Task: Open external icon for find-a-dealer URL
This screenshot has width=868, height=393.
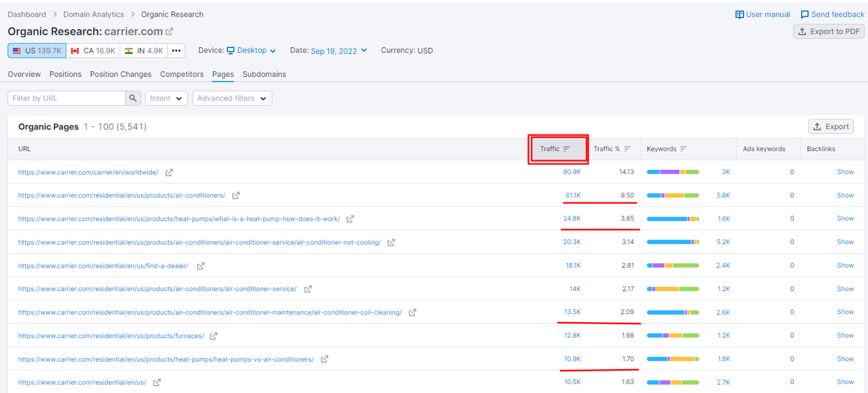Action: [x=201, y=266]
